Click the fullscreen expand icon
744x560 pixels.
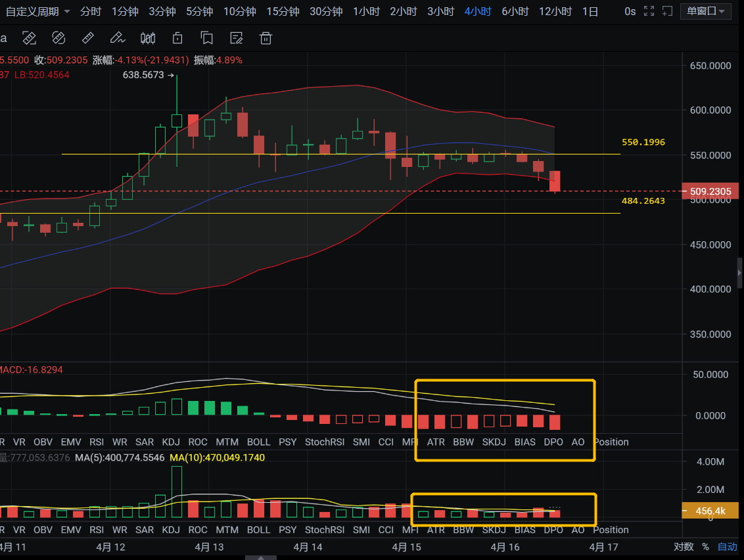[x=649, y=11]
